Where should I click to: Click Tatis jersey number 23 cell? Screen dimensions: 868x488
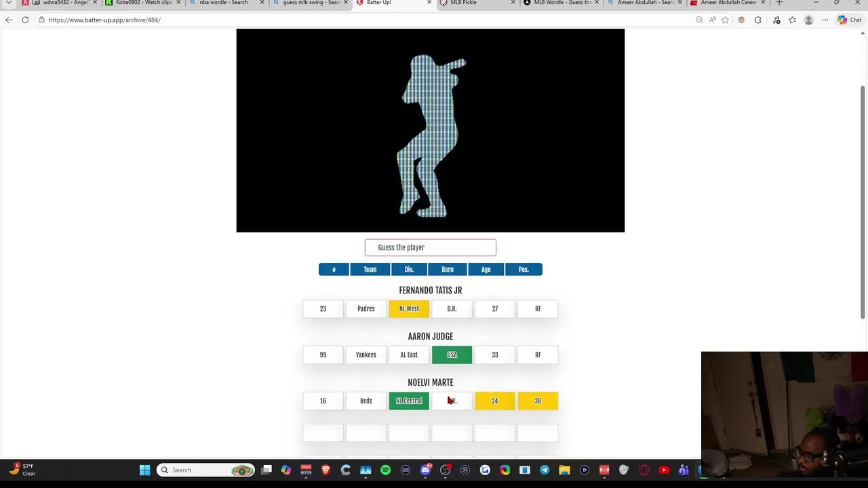pyautogui.click(x=323, y=309)
